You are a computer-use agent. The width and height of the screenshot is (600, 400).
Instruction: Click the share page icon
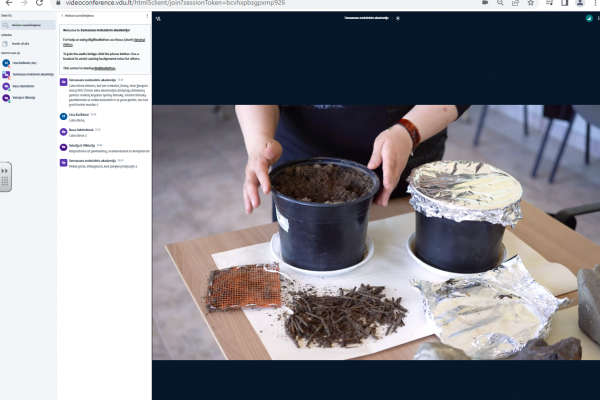515,3
